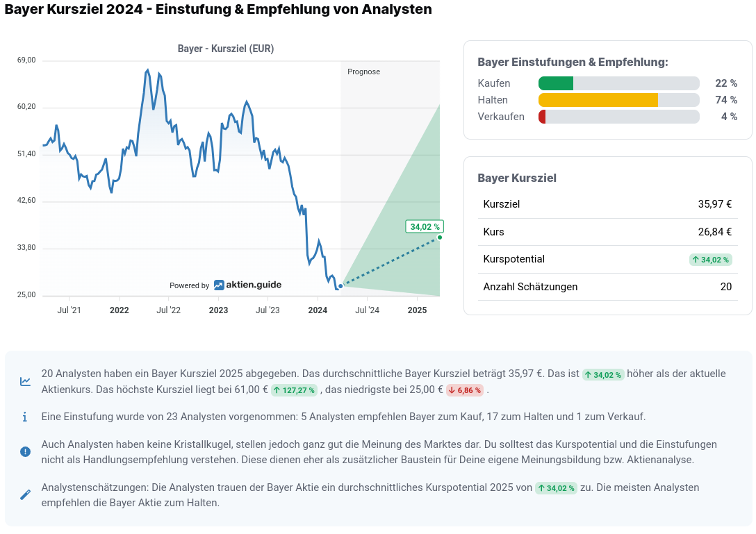Screen dimensions: 756x534
Task: Click the Kurspotential 34,02 % badge in the table
Action: [710, 260]
